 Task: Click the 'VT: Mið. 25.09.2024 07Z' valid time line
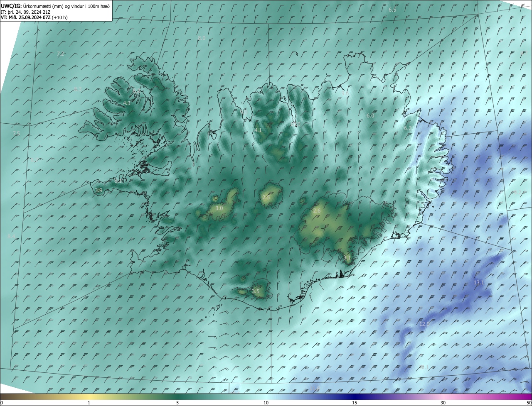pyautogui.click(x=34, y=17)
